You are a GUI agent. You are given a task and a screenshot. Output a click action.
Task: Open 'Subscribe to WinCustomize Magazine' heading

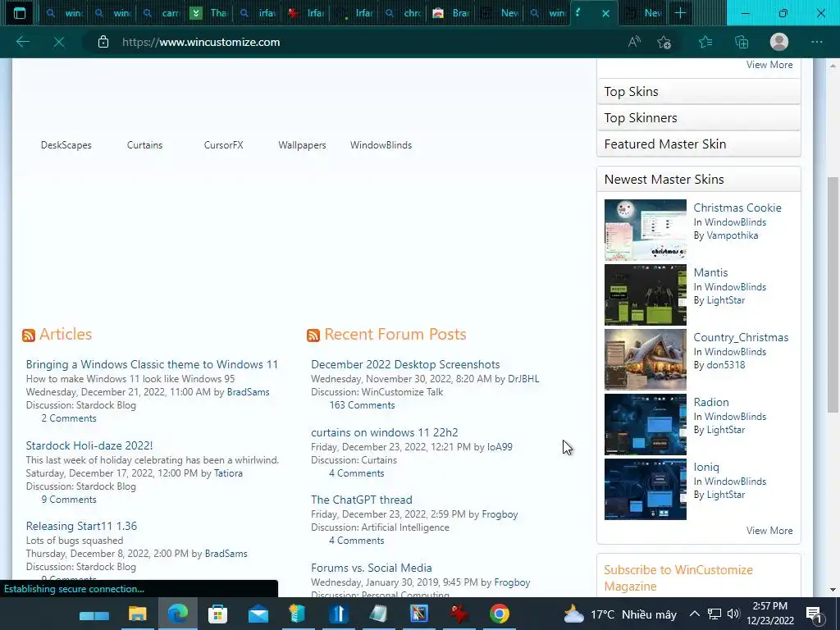point(678,578)
